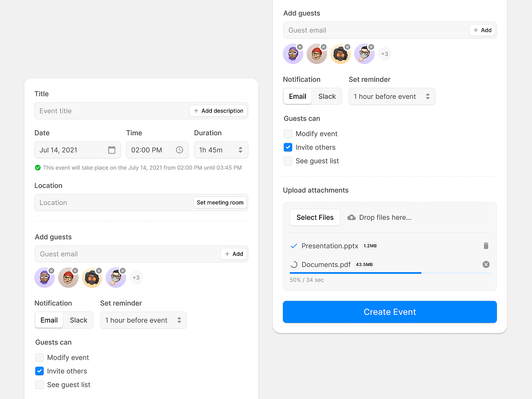Select the thinking-pose avatar in the right card
The width and height of the screenshot is (532, 399).
(x=364, y=54)
